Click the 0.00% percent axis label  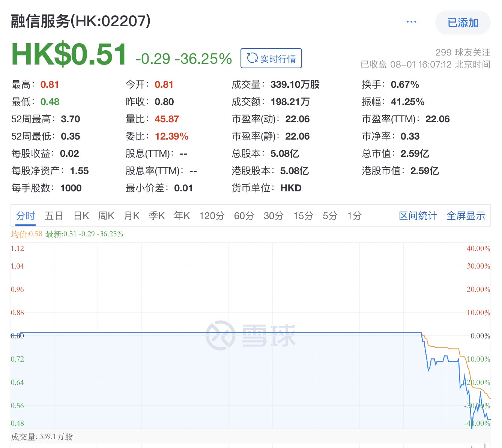click(x=480, y=336)
